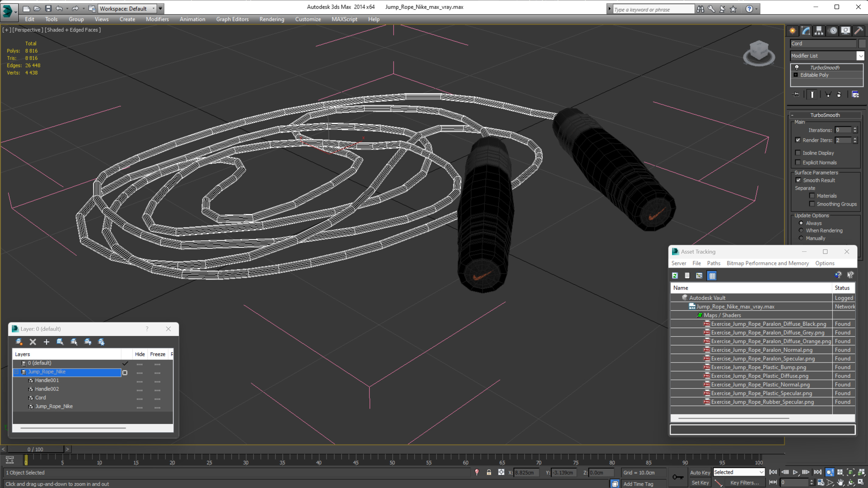868x488 pixels.
Task: Open the Rendering menu
Action: [x=272, y=19]
